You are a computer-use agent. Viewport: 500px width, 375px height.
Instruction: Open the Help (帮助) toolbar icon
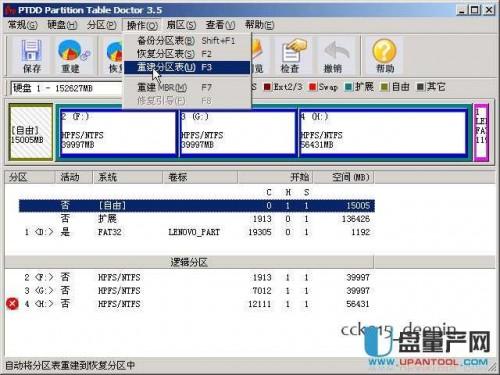pyautogui.click(x=384, y=56)
